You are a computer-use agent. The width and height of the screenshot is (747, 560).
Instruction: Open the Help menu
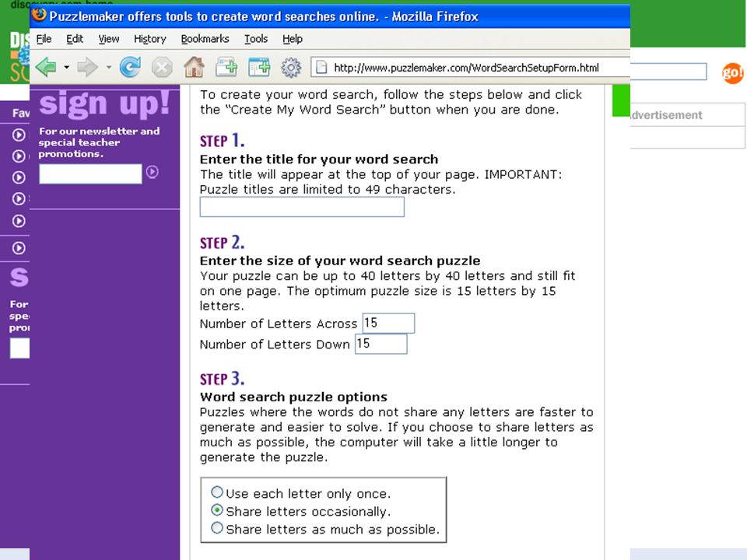[292, 39]
